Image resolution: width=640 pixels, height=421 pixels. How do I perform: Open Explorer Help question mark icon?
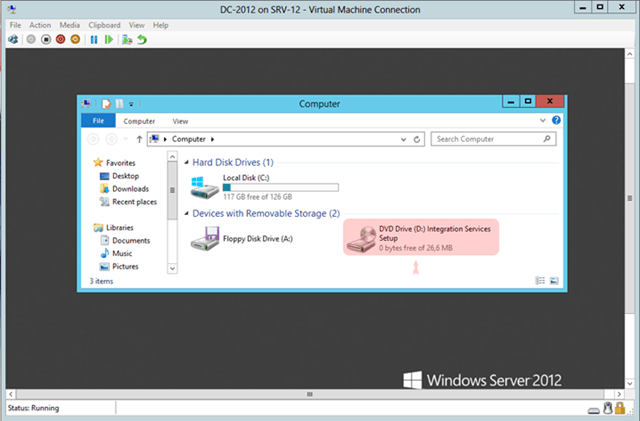[556, 120]
